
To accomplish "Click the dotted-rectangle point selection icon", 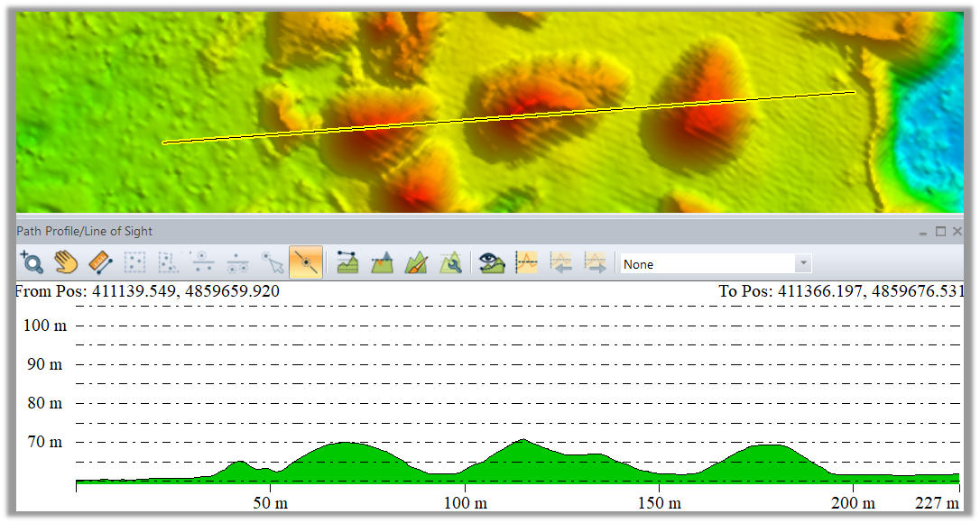I will [x=134, y=262].
